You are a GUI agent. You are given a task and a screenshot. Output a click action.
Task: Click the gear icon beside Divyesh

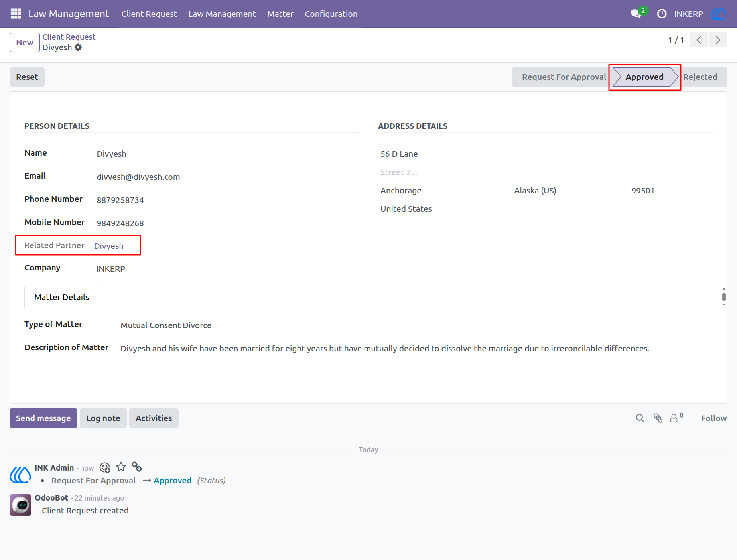[x=79, y=47]
